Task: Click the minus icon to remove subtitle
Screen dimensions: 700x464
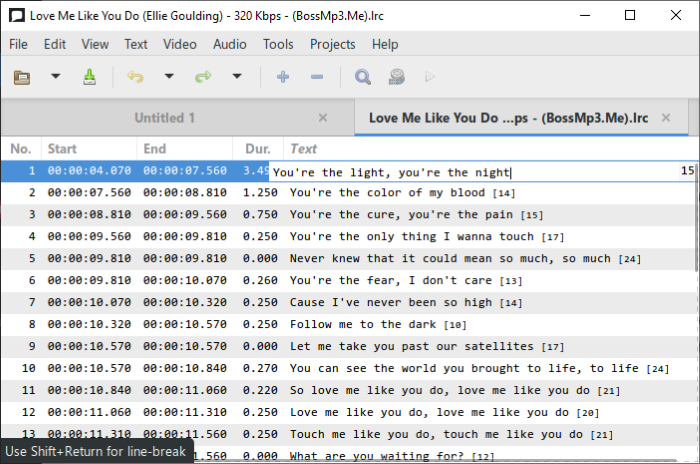Action: tap(317, 77)
